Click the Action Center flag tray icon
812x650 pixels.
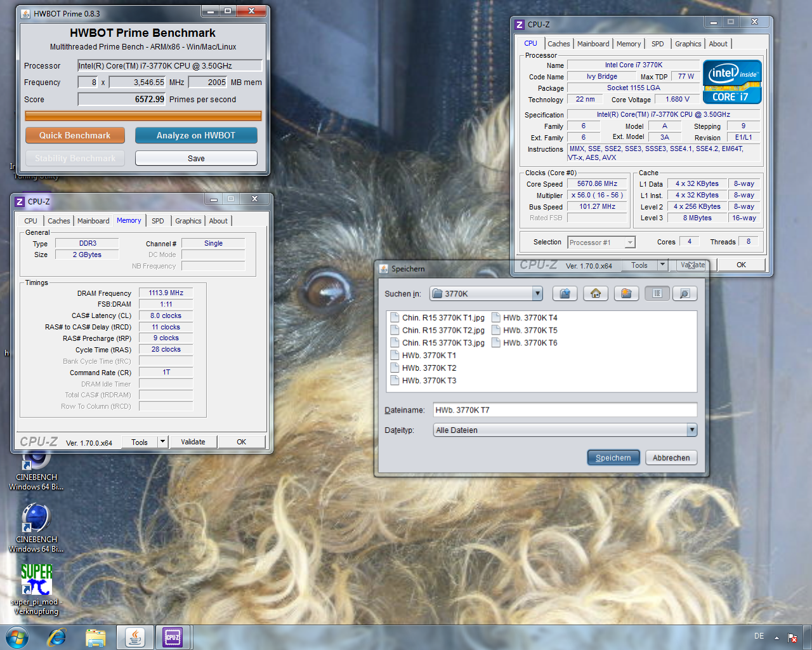coord(792,638)
